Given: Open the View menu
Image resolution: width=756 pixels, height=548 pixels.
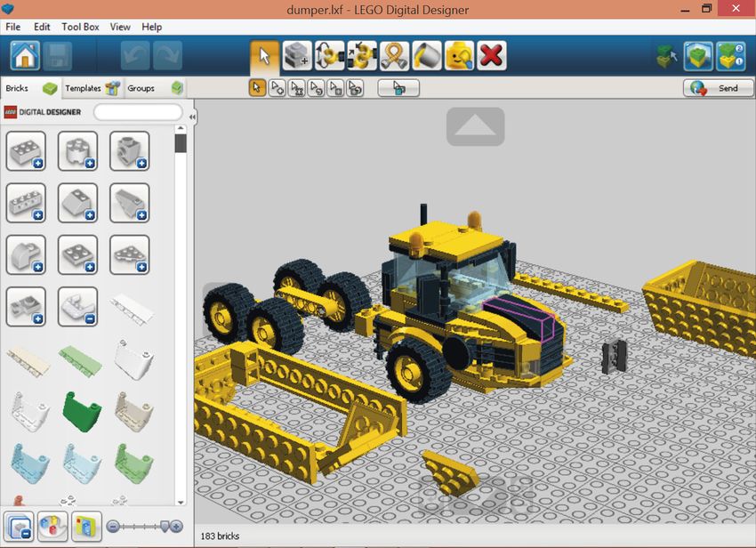Looking at the screenshot, I should click(120, 27).
